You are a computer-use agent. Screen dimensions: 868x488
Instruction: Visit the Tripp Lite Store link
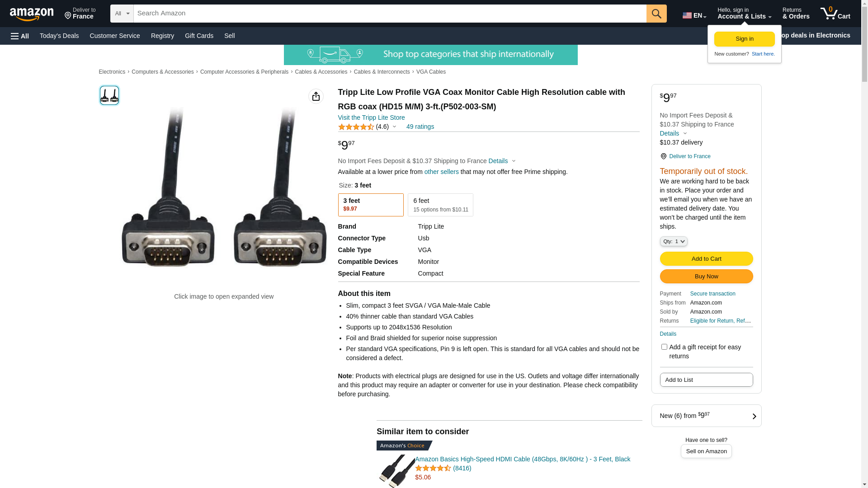tap(372, 117)
